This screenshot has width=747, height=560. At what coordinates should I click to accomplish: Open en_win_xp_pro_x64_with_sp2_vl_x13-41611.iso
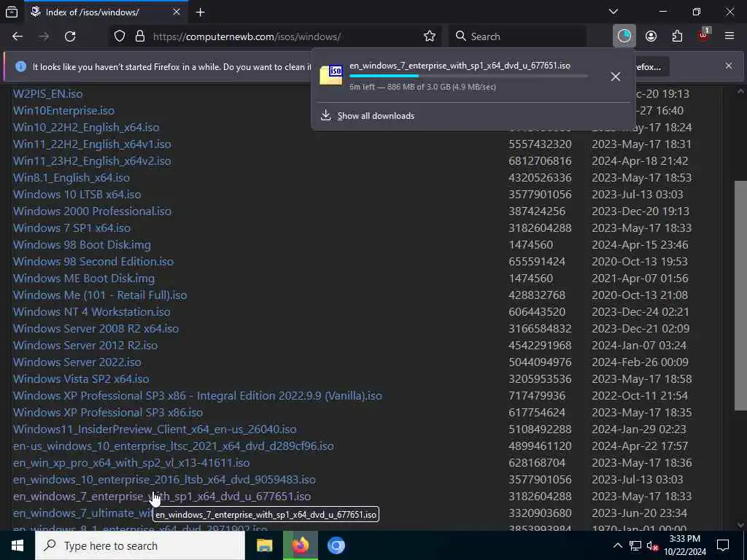pos(131,463)
